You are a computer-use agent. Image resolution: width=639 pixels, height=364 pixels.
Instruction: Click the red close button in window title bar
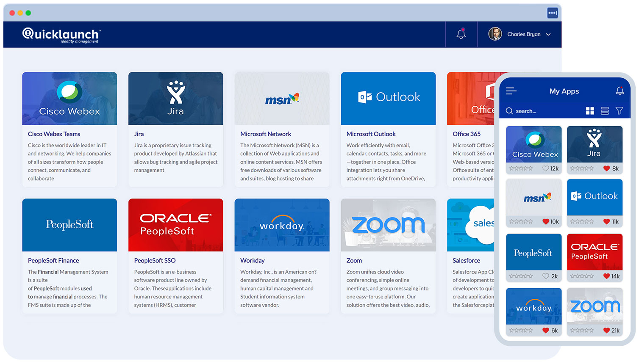(12, 13)
